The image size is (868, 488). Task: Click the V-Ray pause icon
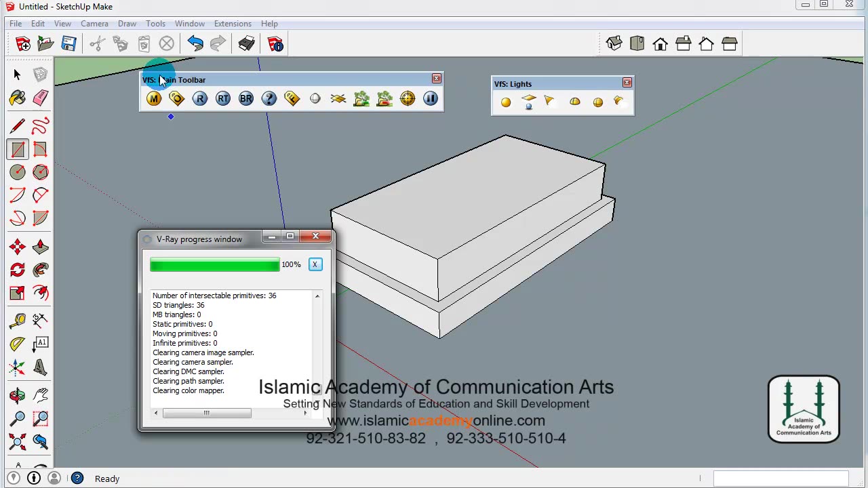click(431, 99)
